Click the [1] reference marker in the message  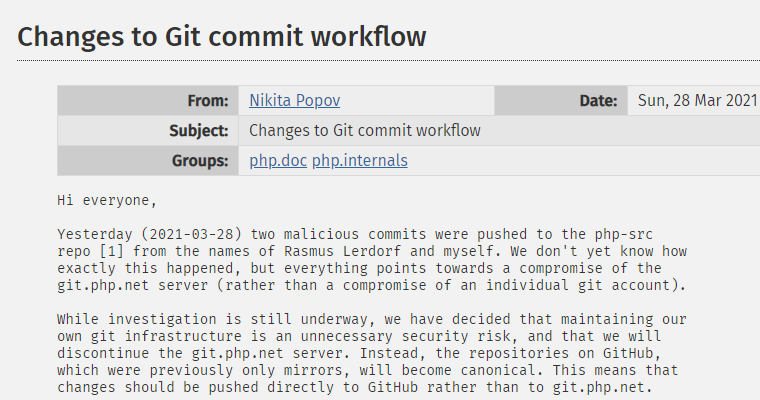111,251
